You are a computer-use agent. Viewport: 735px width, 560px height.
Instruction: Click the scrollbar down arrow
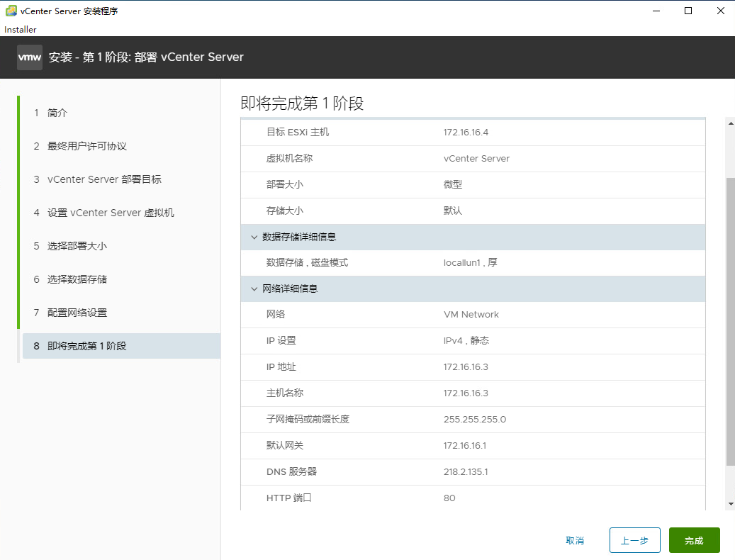pyautogui.click(x=731, y=504)
